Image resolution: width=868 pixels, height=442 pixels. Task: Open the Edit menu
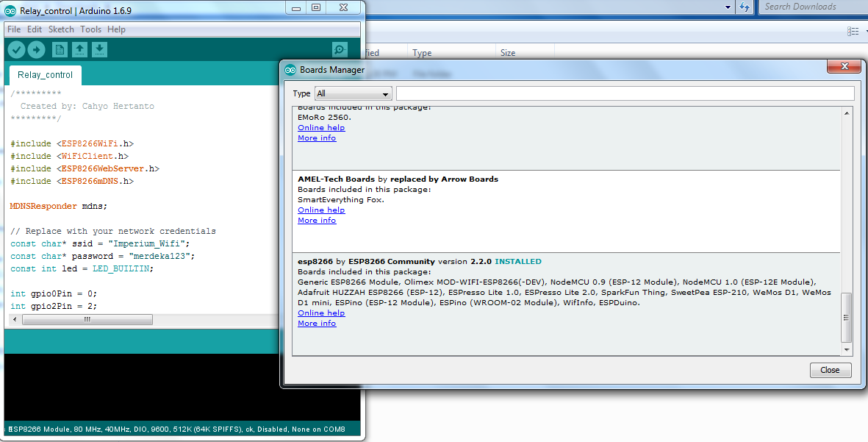point(35,29)
